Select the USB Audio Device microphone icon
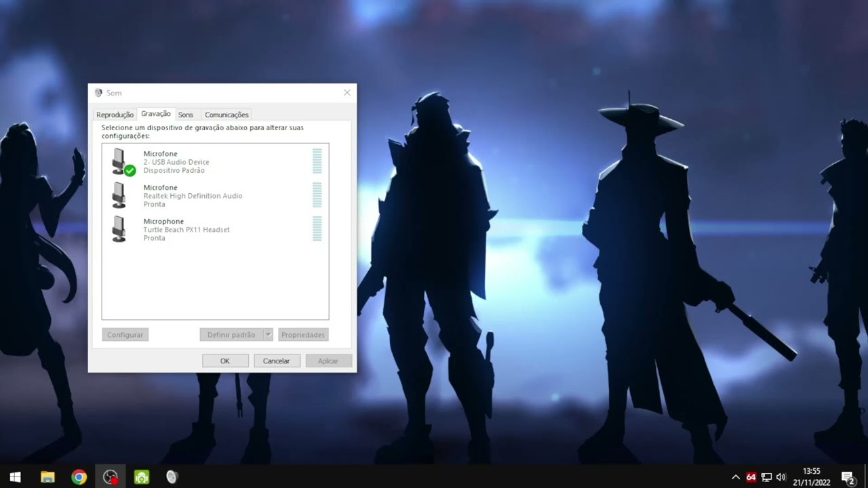The width and height of the screenshot is (868, 488). 122,162
